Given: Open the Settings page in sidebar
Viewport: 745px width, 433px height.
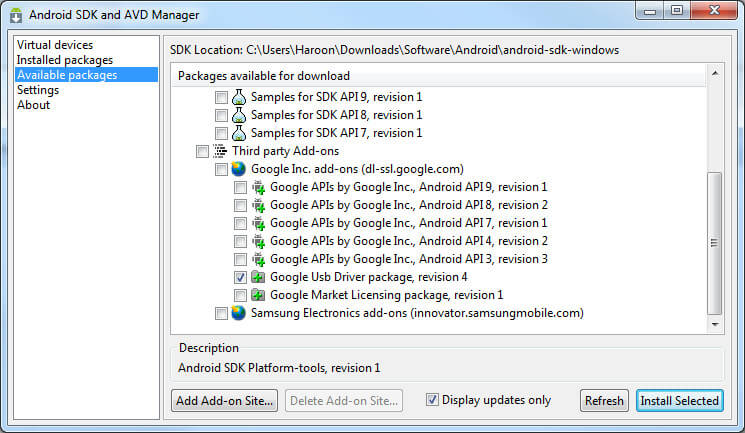Looking at the screenshot, I should click(38, 90).
